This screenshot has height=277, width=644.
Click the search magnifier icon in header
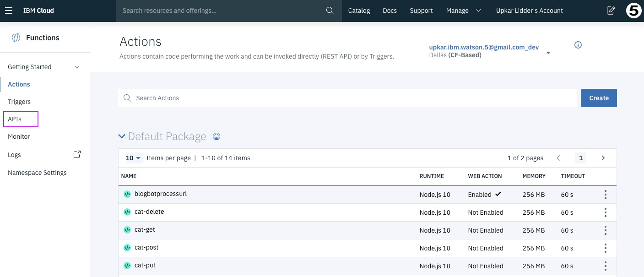(x=330, y=11)
